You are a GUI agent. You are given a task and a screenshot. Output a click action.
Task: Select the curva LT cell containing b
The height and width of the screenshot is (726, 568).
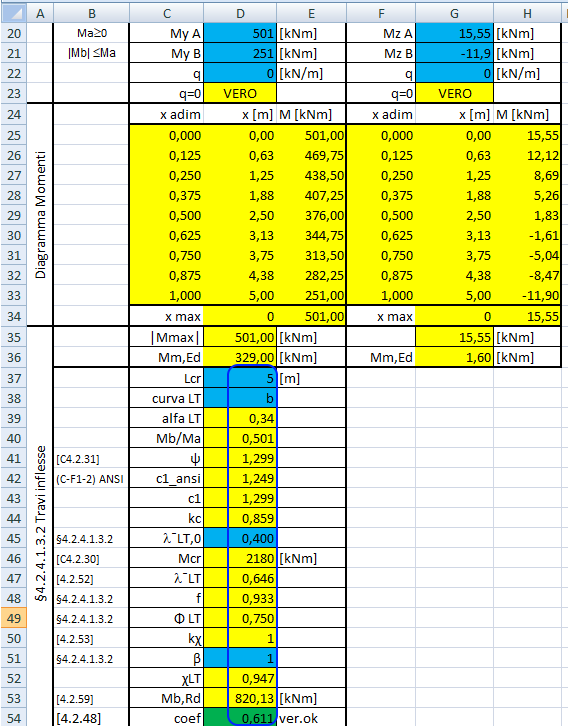coord(240,398)
